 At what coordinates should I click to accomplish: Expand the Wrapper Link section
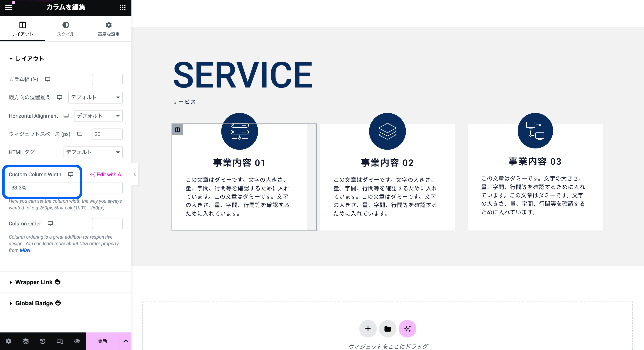pyautogui.click(x=34, y=282)
